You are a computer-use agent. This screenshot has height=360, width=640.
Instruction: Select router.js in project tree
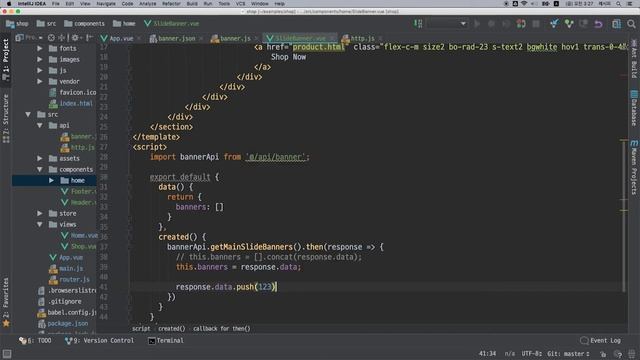pyautogui.click(x=74, y=280)
